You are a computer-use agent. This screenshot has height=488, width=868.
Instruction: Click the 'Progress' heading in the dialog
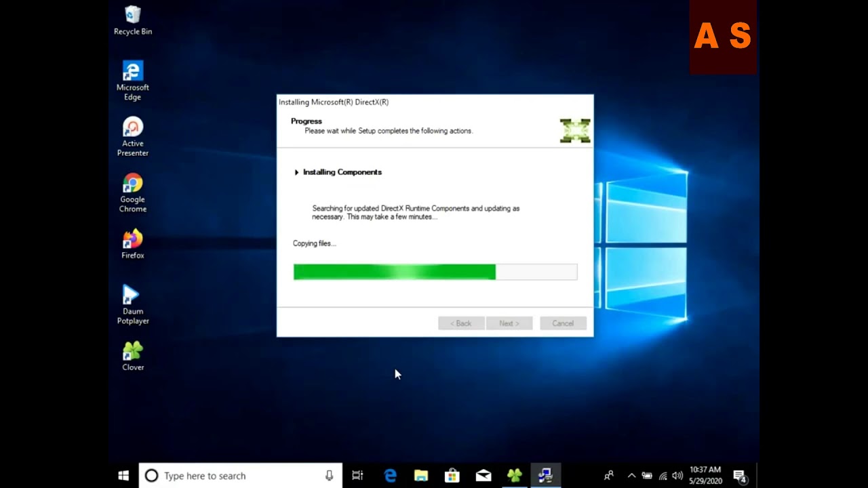coord(307,121)
